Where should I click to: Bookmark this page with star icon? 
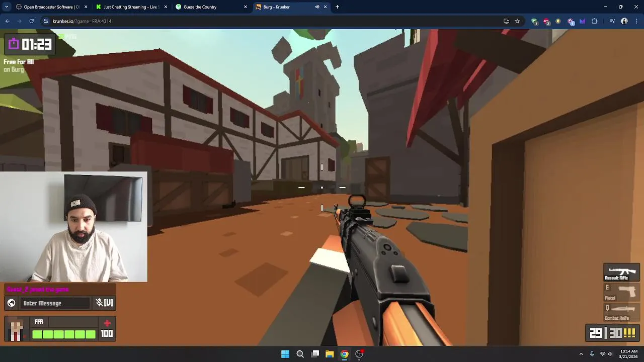[x=517, y=21]
